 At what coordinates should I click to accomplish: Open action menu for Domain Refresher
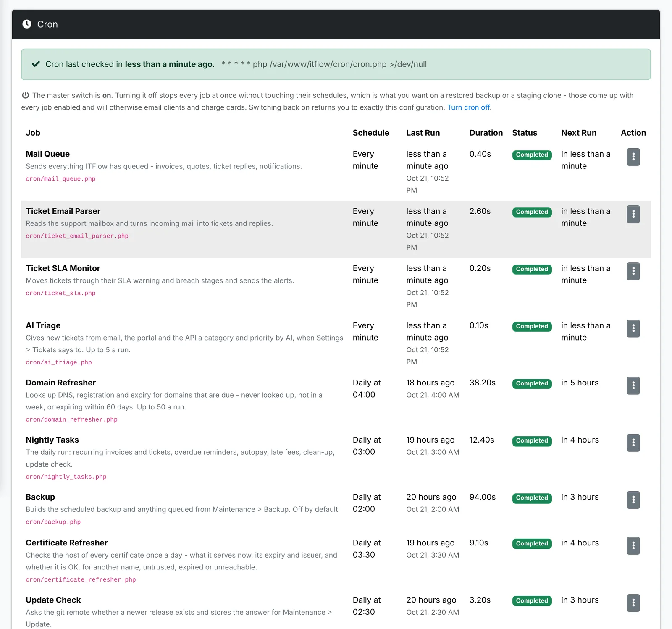coord(633,385)
